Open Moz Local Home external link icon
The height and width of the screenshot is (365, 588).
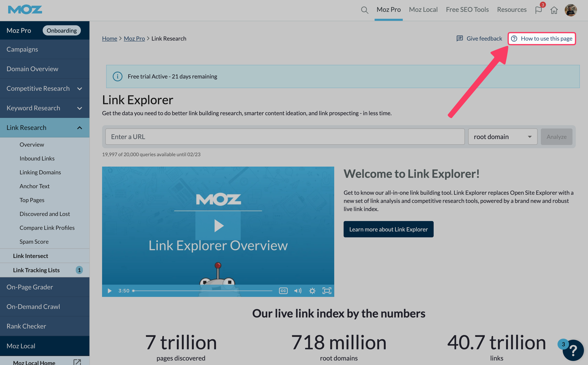(77, 362)
